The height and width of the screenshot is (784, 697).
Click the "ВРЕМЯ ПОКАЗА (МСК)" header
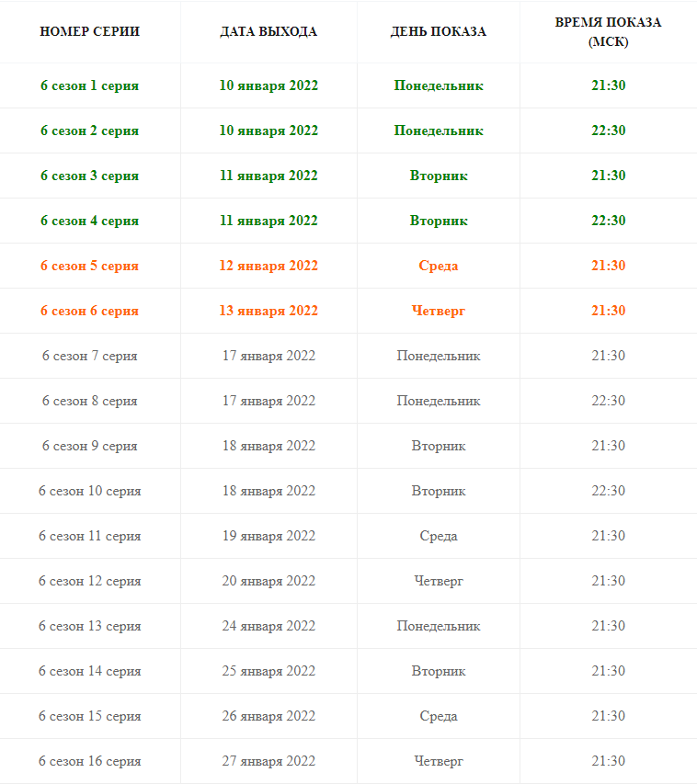[608, 31]
